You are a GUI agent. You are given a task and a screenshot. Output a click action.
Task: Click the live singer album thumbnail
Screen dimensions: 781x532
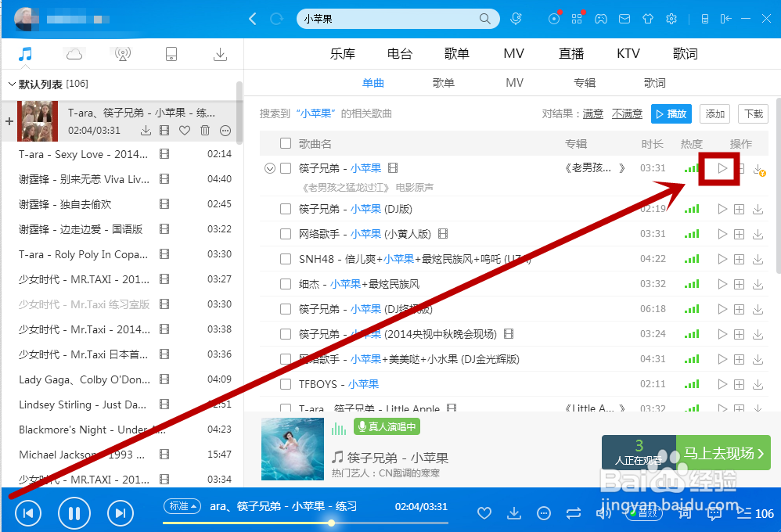293,449
